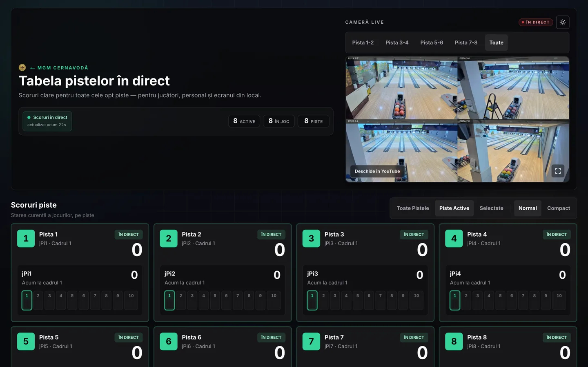588x367 pixels.
Task: Click Pista 3 ÎN DIRECT badge
Action: pyautogui.click(x=414, y=235)
